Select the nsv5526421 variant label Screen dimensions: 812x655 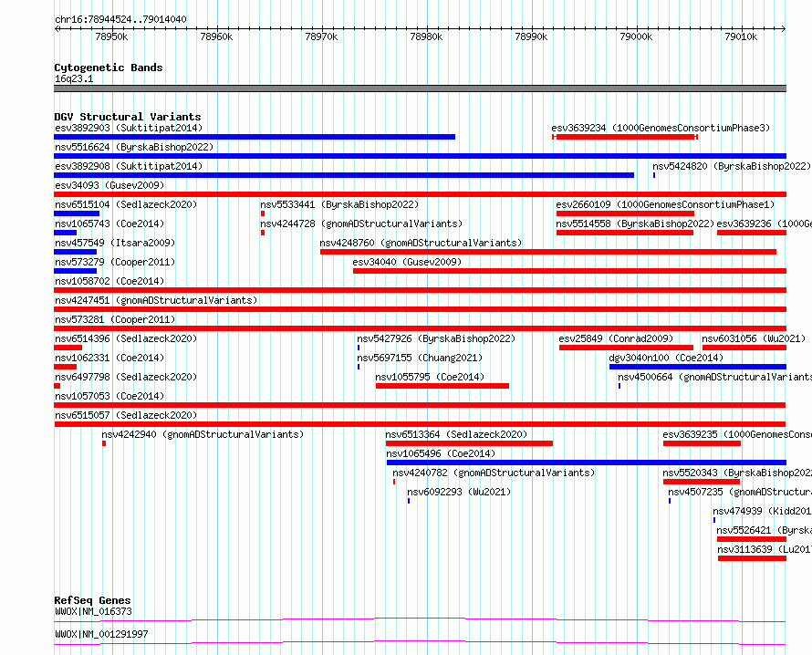tap(764, 530)
